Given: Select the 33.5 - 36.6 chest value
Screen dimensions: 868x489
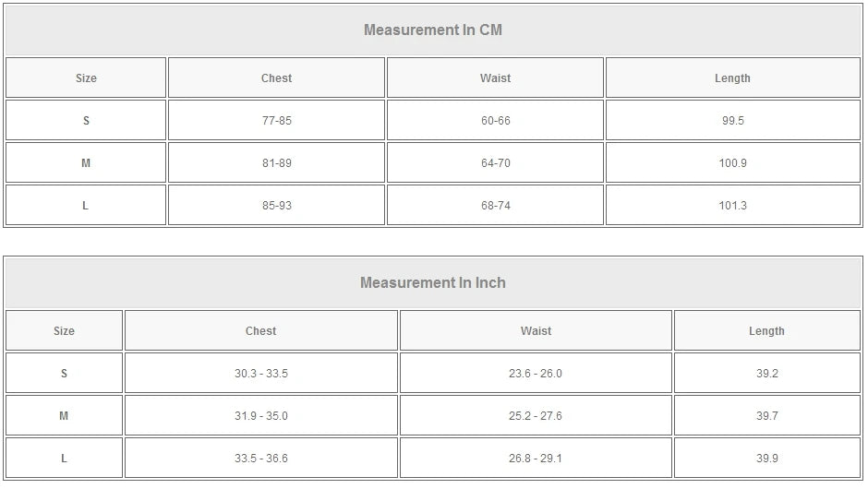Looking at the screenshot, I should [x=260, y=459].
